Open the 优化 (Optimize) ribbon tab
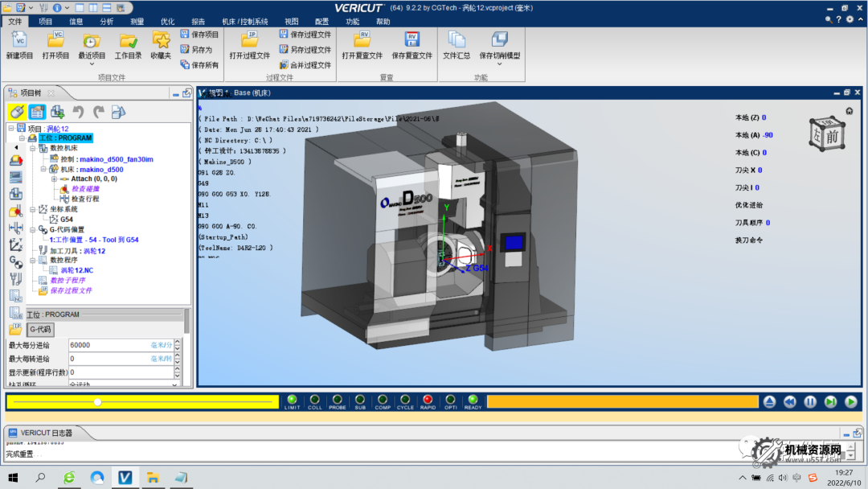The height and width of the screenshot is (489, 868). pyautogui.click(x=167, y=22)
